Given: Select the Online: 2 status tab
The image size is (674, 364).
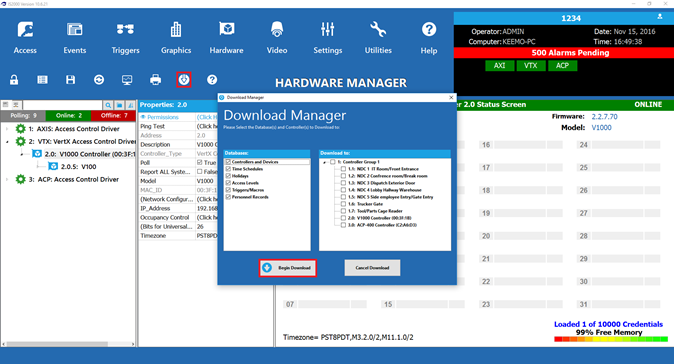Looking at the screenshot, I should click(x=68, y=115).
